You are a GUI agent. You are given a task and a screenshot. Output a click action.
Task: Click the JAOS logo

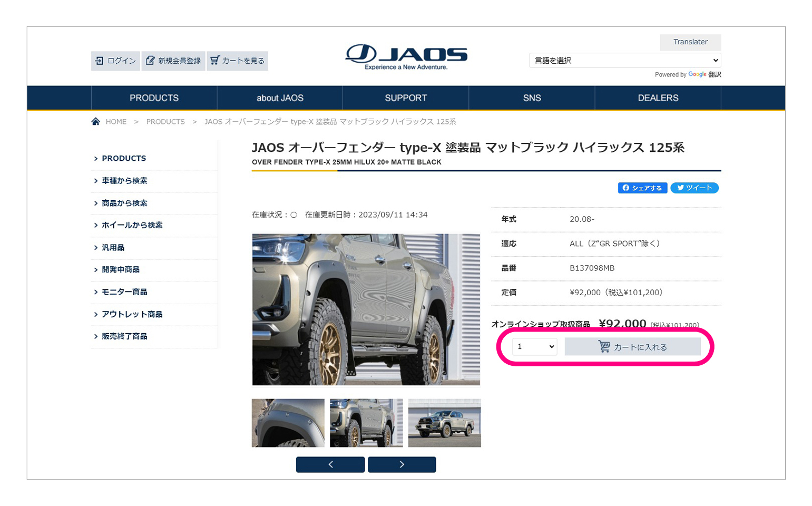click(405, 55)
